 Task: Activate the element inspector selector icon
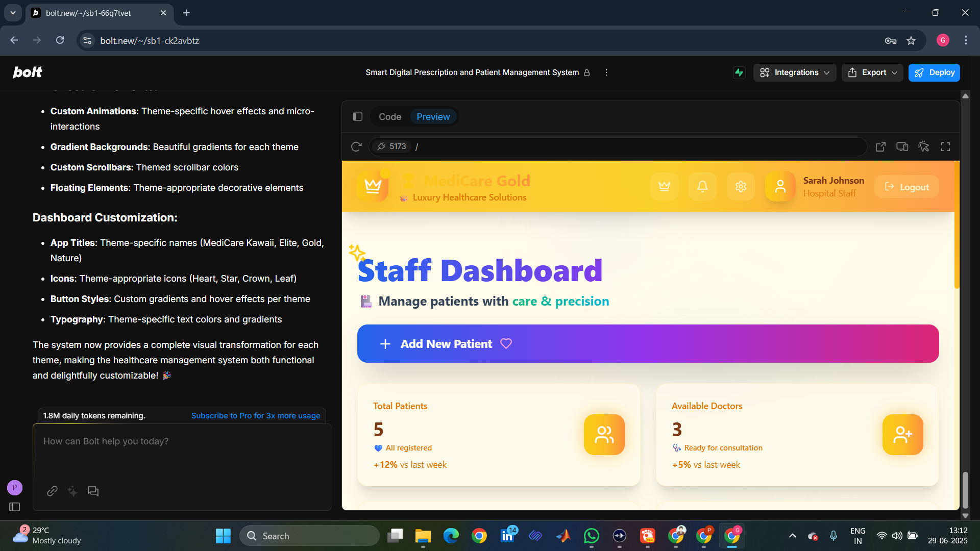click(x=923, y=147)
